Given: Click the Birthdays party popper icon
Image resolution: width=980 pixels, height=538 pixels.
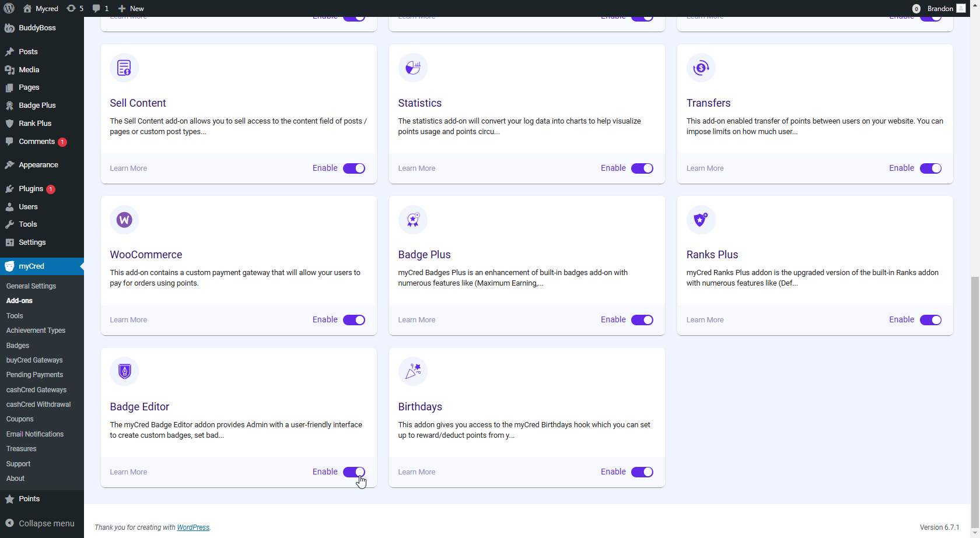Looking at the screenshot, I should click(412, 371).
